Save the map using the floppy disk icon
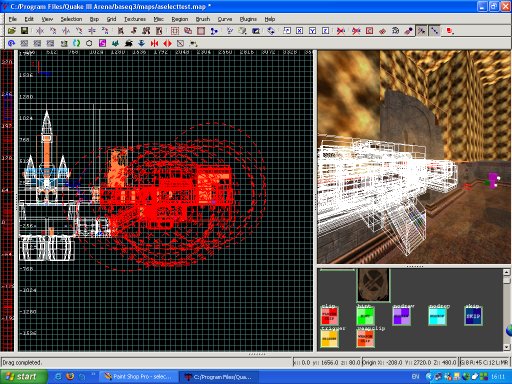 tap(24, 31)
